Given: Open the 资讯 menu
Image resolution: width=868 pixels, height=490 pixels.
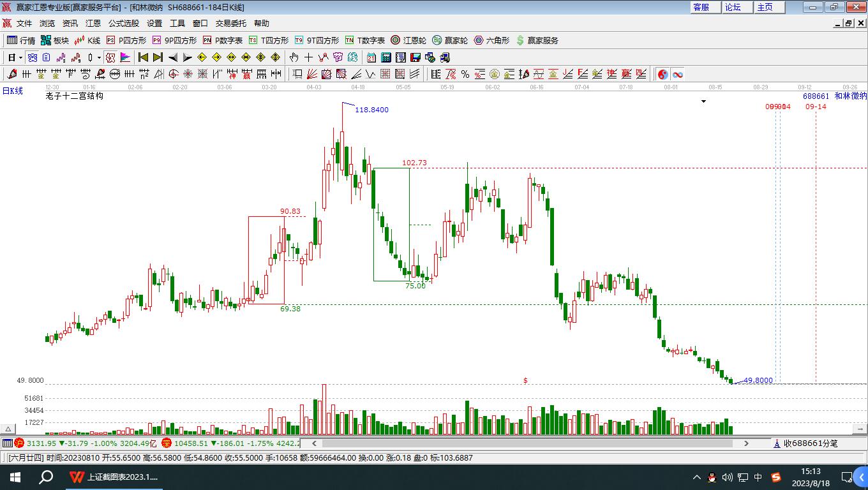Looking at the screenshot, I should point(70,23).
